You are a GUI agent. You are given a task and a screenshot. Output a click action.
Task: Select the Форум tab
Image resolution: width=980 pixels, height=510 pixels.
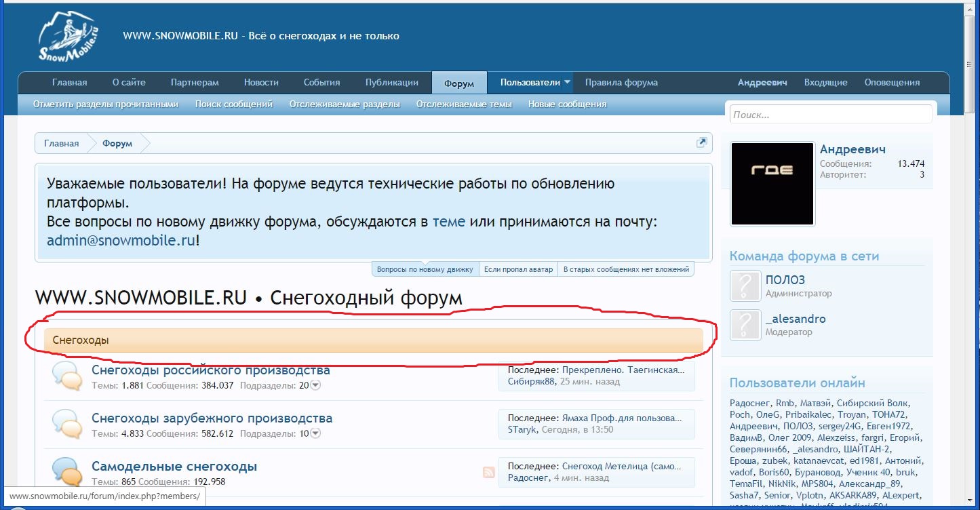(x=459, y=83)
